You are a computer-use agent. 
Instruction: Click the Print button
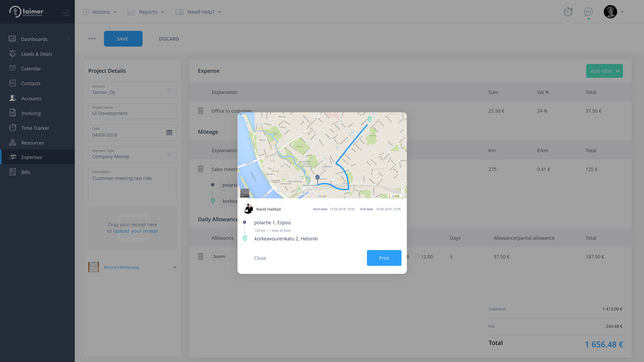pos(384,258)
